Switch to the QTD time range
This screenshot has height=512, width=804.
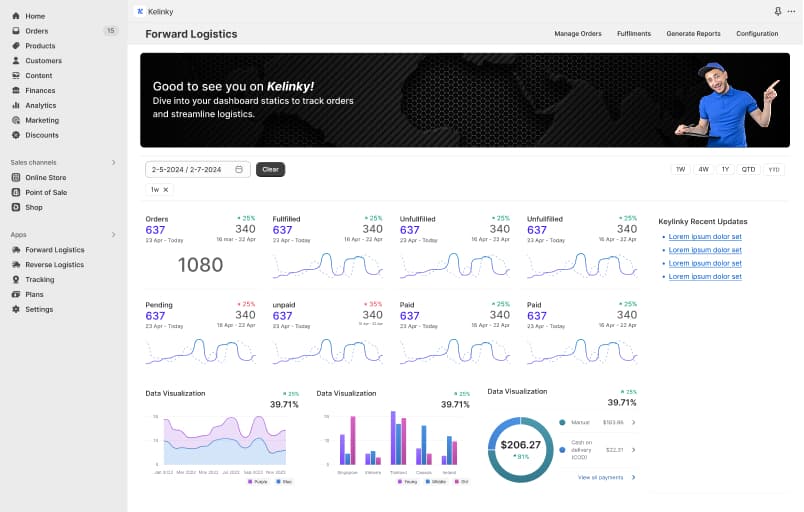point(748,170)
